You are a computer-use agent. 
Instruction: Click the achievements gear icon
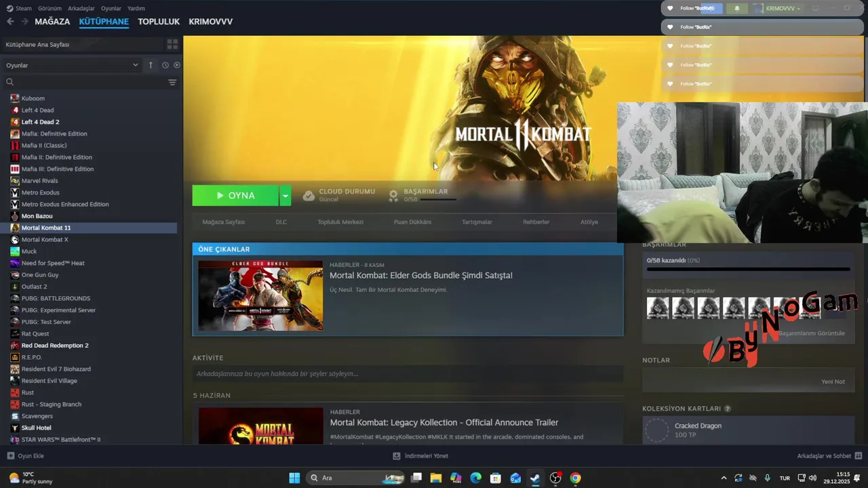tap(393, 195)
